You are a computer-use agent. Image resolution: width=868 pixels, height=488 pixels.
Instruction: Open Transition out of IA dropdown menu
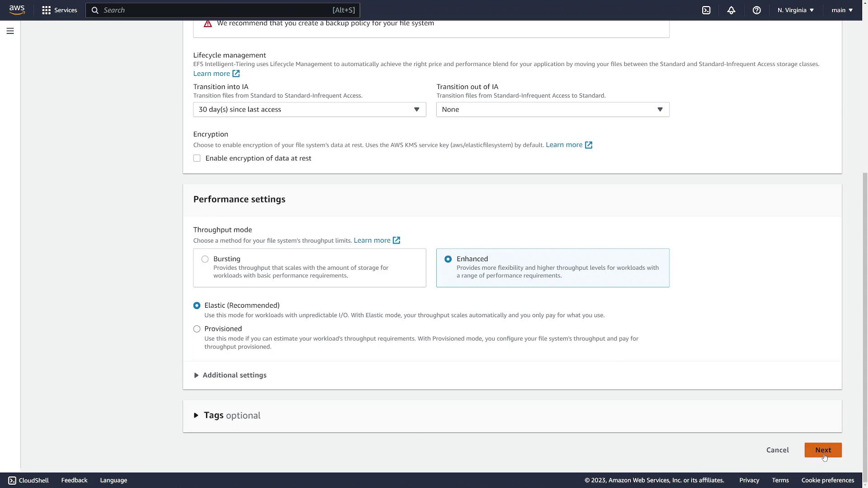pyautogui.click(x=552, y=109)
